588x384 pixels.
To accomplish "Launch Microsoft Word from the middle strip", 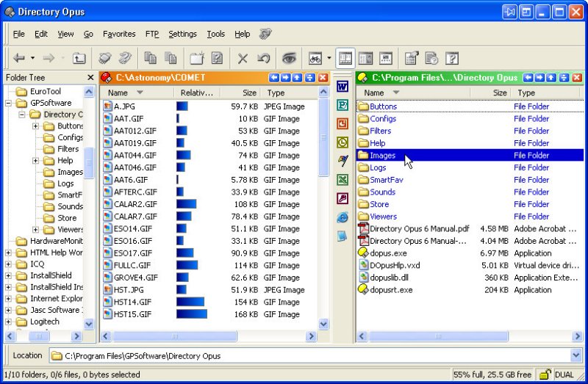I will coord(342,87).
